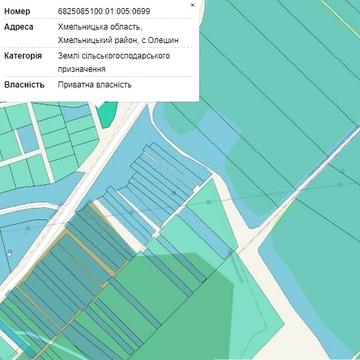Click the Приватна власність ownership value
Screen dimensions: 360x360
click(95, 85)
